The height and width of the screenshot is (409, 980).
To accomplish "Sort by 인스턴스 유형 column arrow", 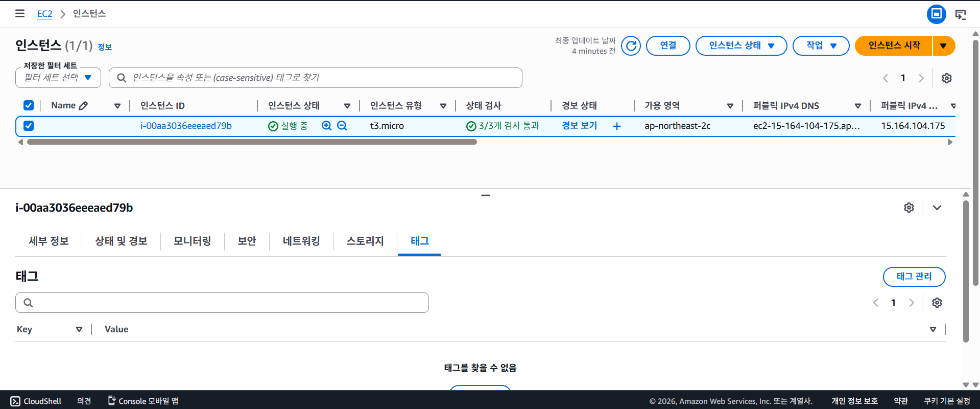I will [x=443, y=106].
